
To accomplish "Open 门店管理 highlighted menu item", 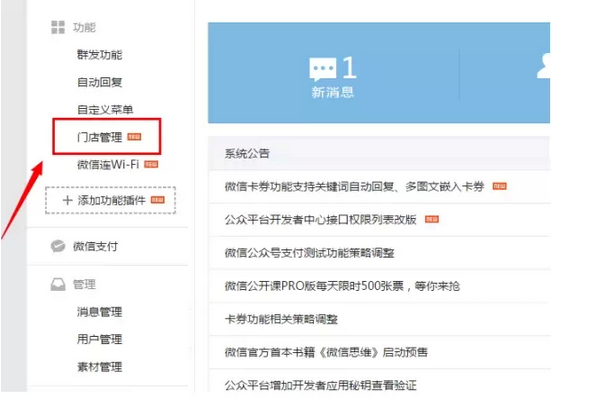I will click(100, 137).
